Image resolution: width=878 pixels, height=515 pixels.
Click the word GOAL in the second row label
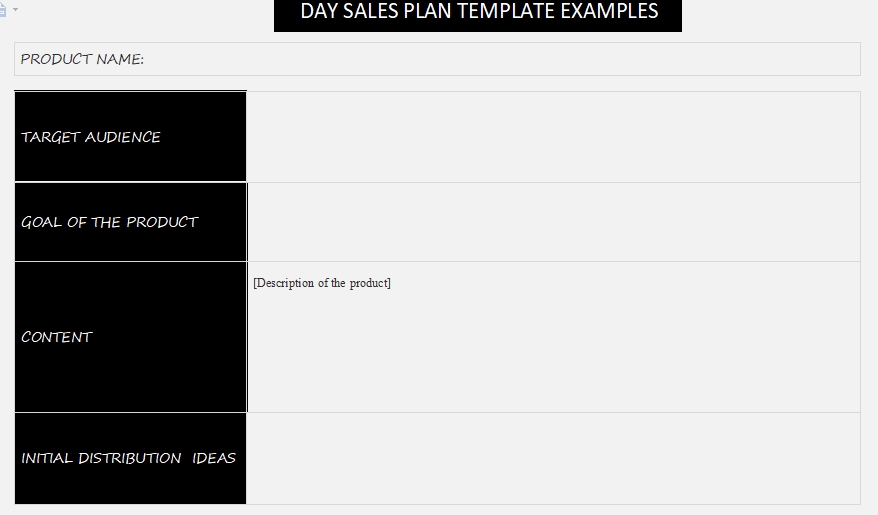[x=41, y=222]
